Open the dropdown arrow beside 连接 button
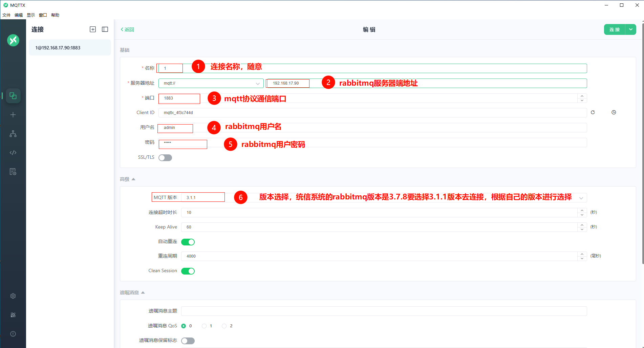This screenshot has height=348, width=644. [x=631, y=29]
